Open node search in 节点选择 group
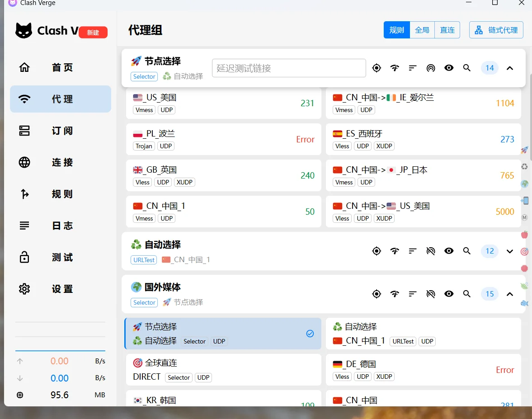 (x=467, y=68)
